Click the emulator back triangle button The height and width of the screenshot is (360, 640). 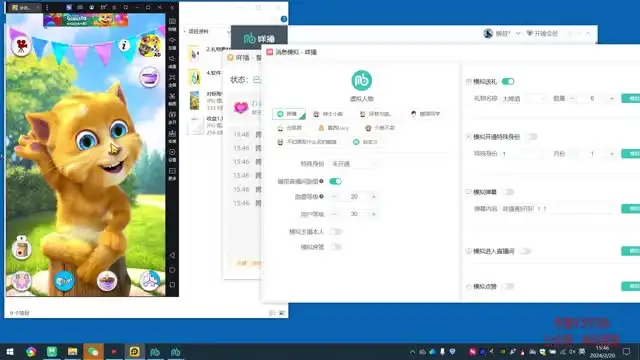pos(172,255)
